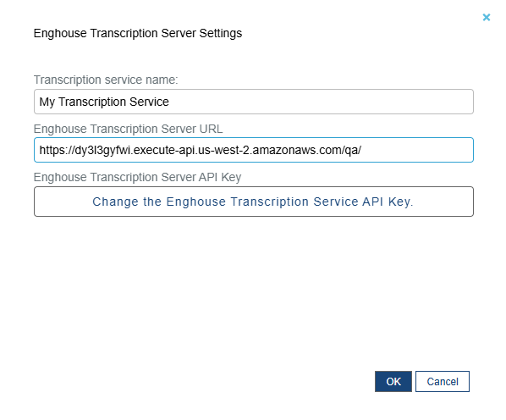Click the 'Enghouse Transcription Server URL' label
This screenshot has width=506, height=420.
[x=128, y=129]
